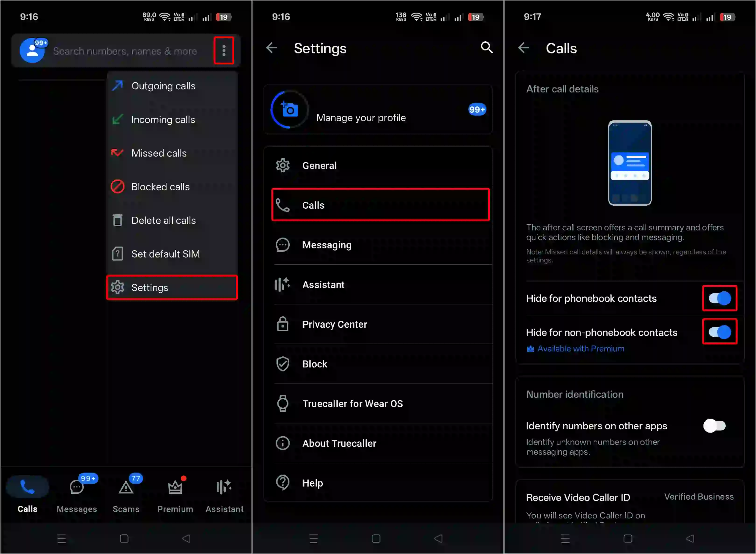Tap the Wear OS watch icon
756x554 pixels.
click(x=283, y=403)
